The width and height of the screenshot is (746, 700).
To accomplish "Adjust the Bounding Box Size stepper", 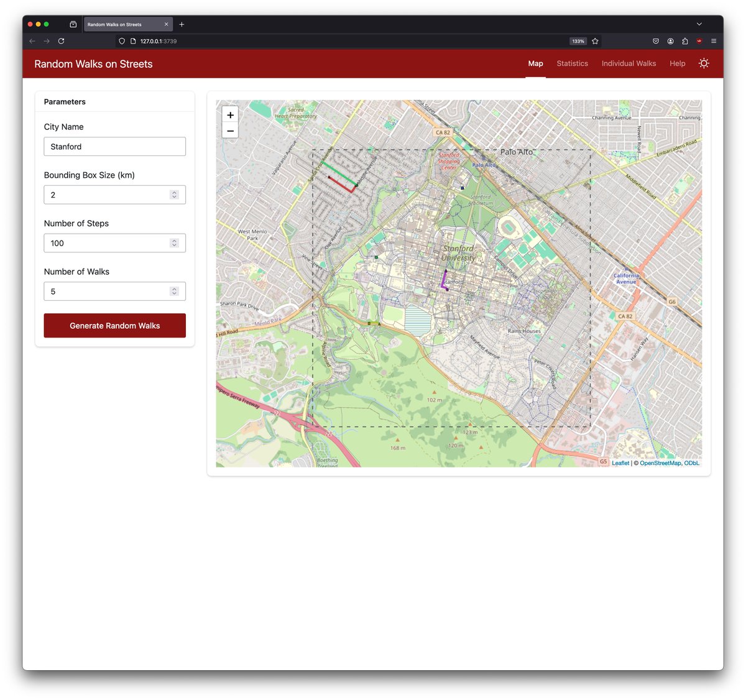I will (174, 195).
